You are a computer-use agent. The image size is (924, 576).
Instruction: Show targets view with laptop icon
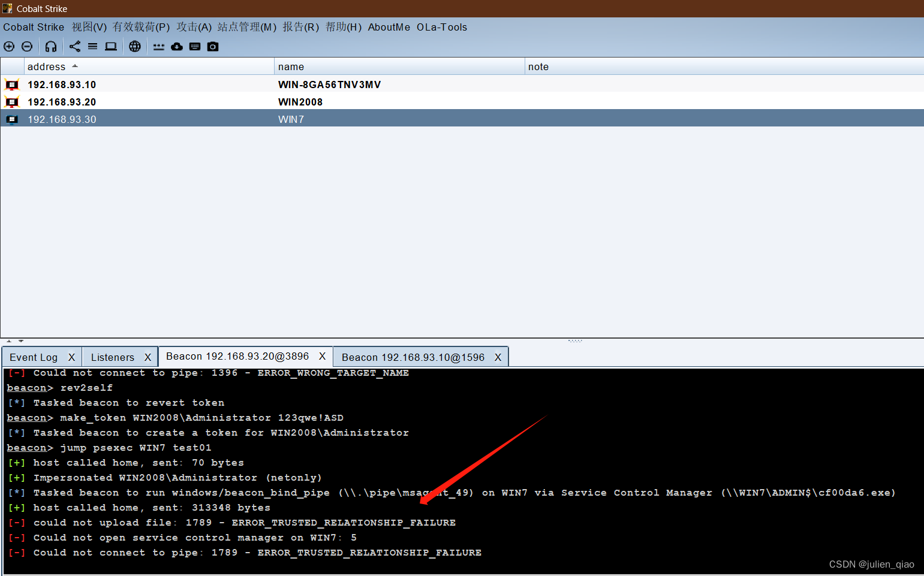[x=111, y=46]
